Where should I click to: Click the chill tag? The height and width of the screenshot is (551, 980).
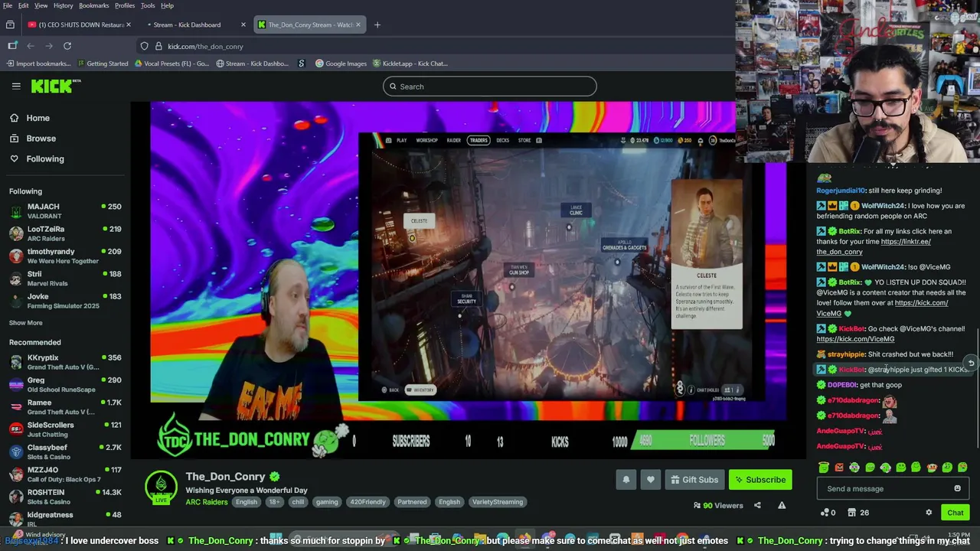pyautogui.click(x=298, y=502)
